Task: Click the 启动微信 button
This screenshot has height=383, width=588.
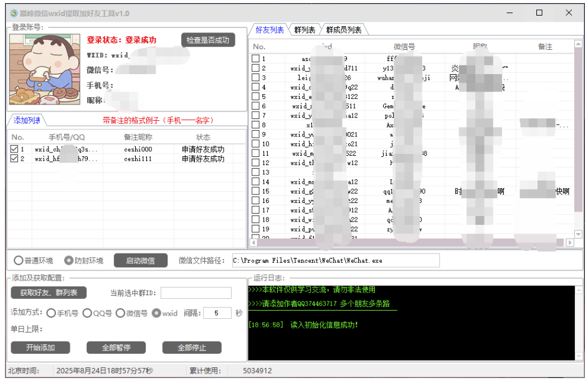Action: click(x=140, y=260)
